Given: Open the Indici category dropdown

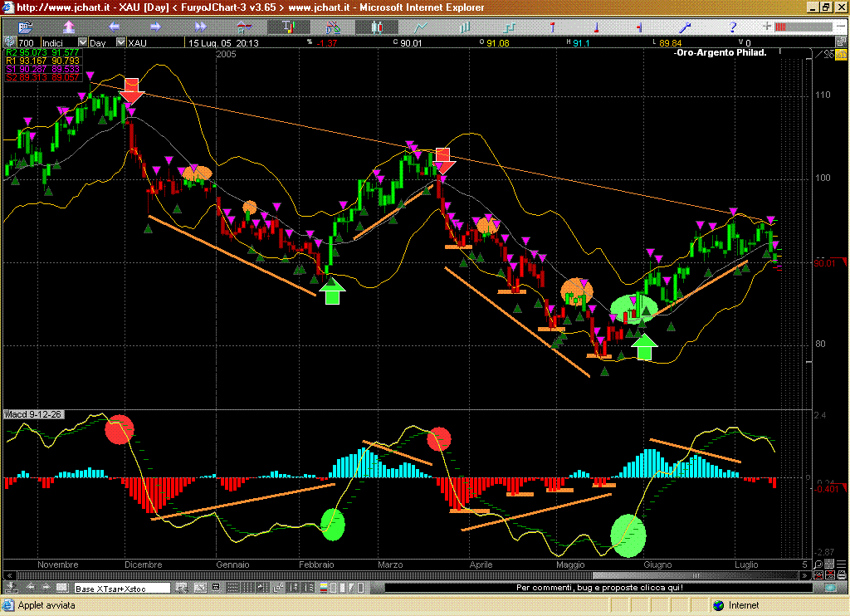Looking at the screenshot, I should click(82, 42).
